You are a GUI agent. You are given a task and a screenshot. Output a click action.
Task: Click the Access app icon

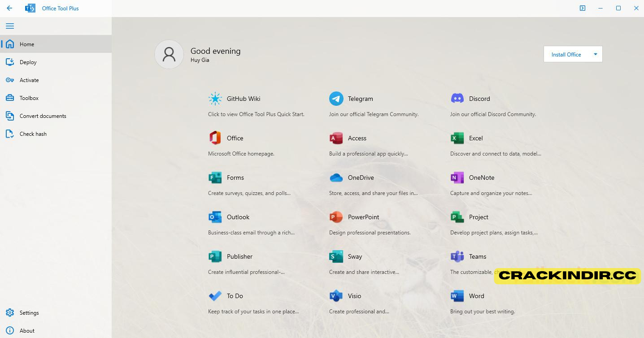point(336,138)
